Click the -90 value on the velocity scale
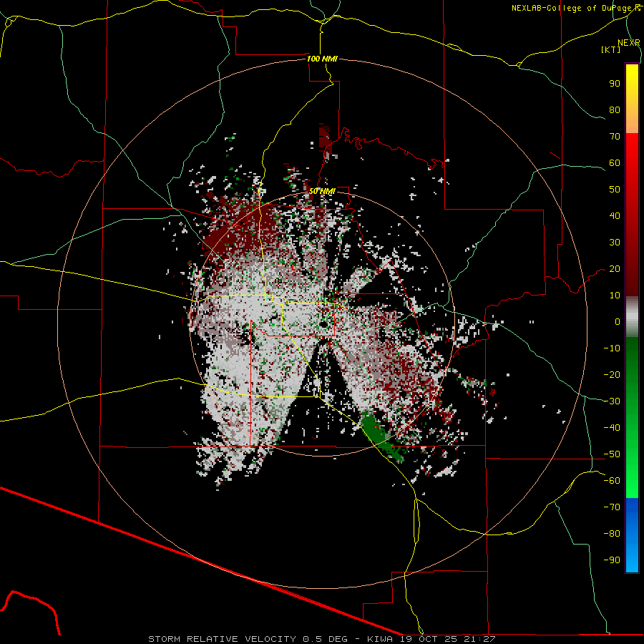 click(x=612, y=560)
